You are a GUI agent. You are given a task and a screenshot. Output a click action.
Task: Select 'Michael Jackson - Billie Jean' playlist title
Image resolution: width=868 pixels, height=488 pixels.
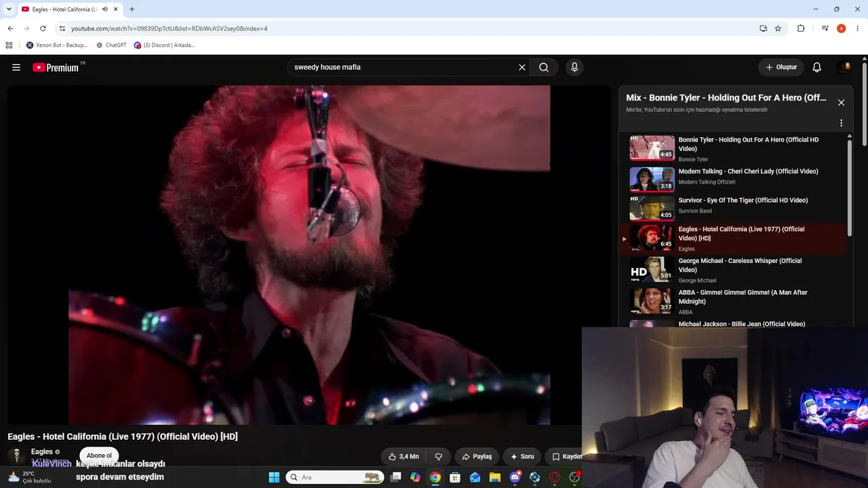click(x=742, y=324)
